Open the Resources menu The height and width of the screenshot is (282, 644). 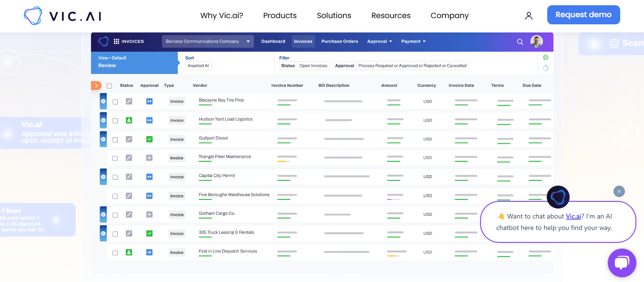[391, 15]
